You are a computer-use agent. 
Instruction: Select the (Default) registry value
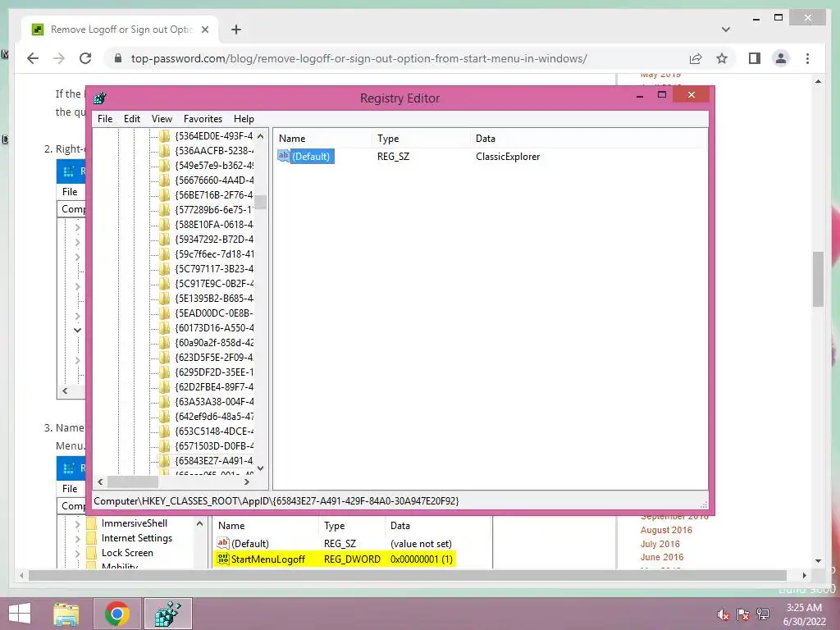pyautogui.click(x=311, y=157)
